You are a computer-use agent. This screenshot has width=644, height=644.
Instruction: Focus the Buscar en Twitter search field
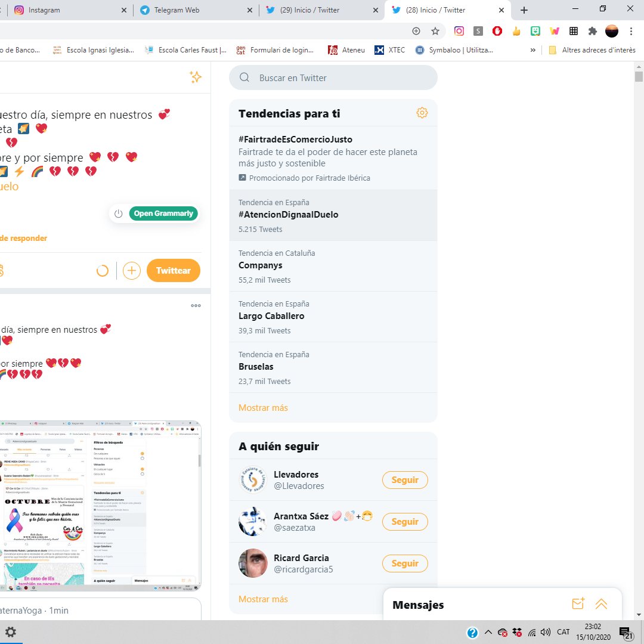pyautogui.click(x=333, y=78)
